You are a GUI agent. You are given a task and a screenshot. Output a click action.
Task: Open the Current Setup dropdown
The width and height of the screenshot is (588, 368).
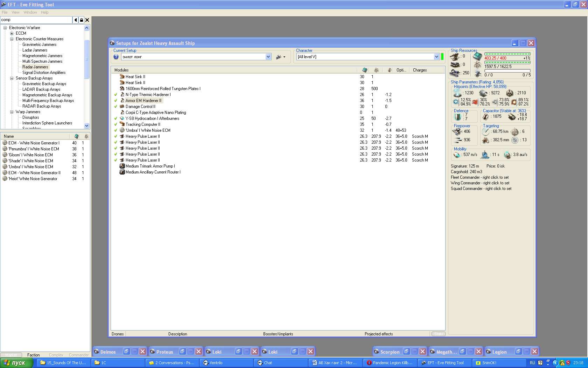tap(268, 57)
